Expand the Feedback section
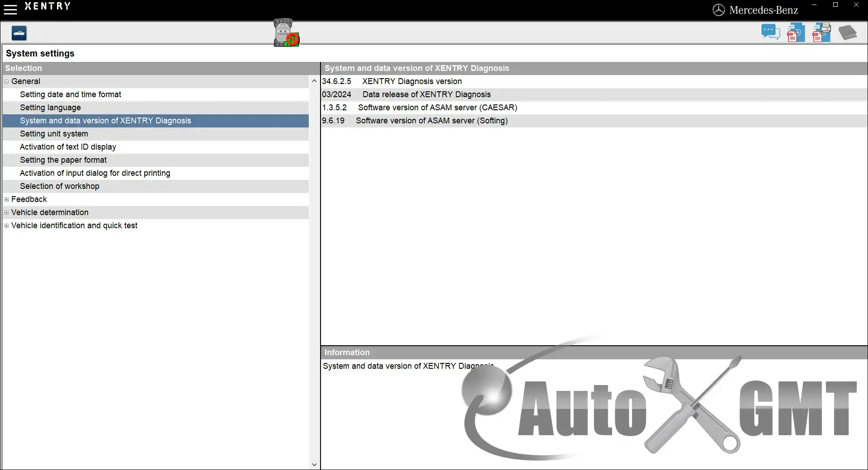This screenshot has height=470, width=868. 7,199
